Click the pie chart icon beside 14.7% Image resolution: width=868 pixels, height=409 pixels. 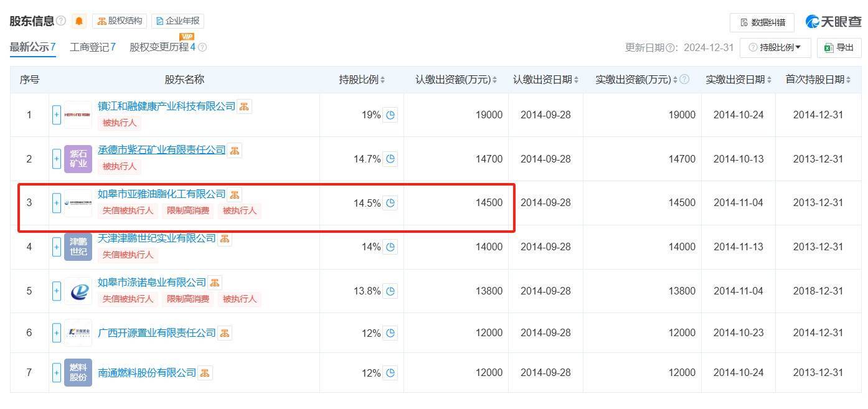(390, 159)
